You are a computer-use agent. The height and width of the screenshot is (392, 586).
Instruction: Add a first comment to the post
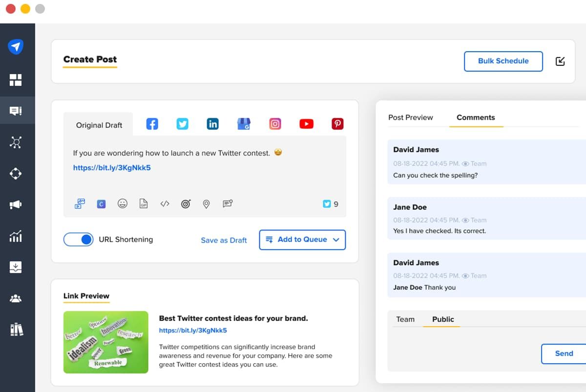coord(227,204)
